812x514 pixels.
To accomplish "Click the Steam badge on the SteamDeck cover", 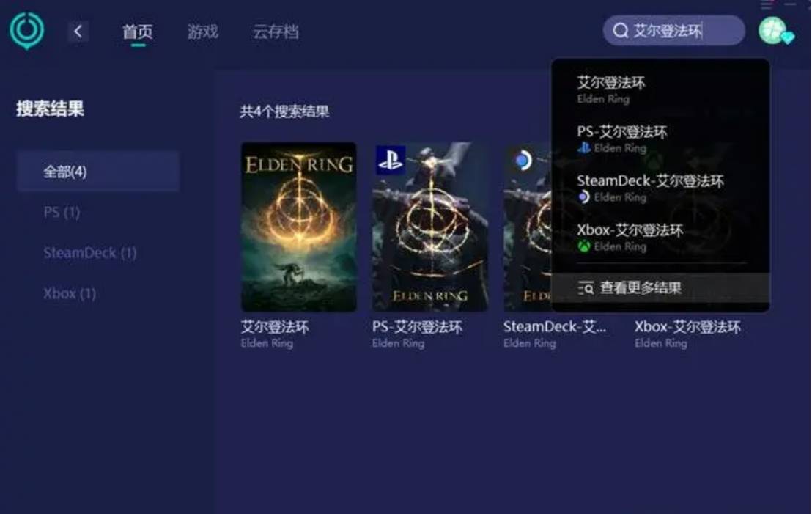I will pyautogui.click(x=523, y=160).
